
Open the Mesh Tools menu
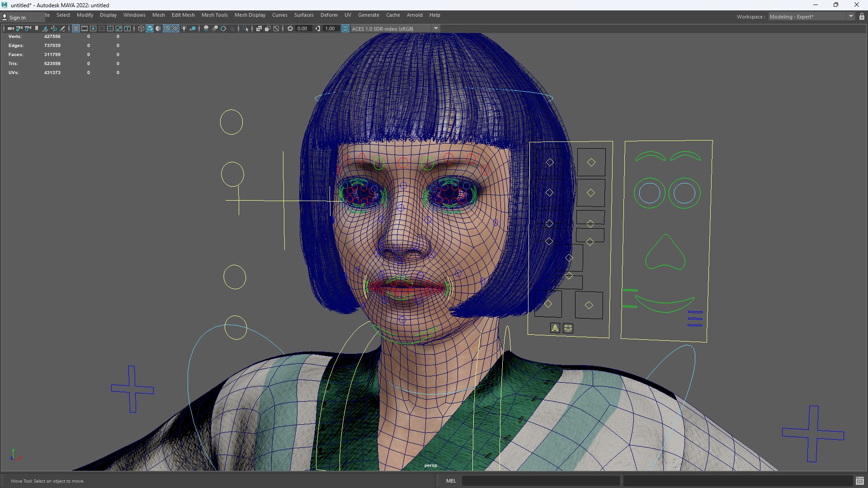(x=214, y=15)
